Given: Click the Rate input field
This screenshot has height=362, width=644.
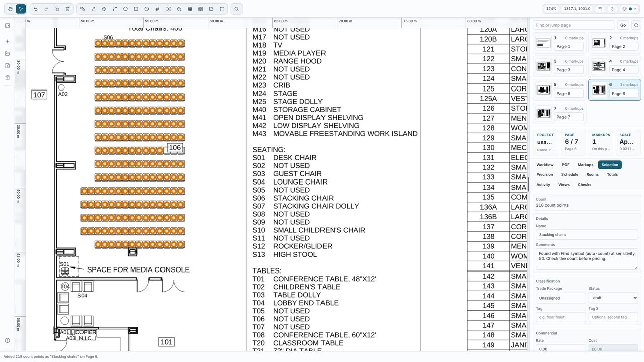Looking at the screenshot, I should pyautogui.click(x=561, y=349).
